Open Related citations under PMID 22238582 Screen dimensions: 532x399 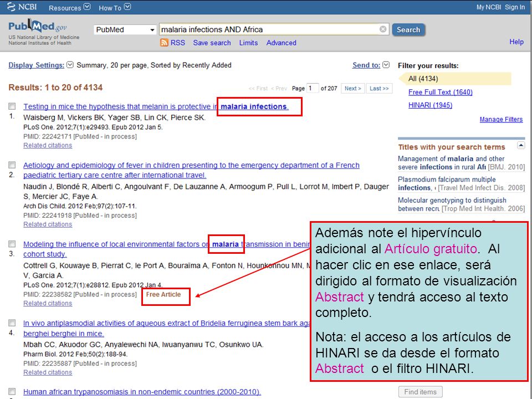48,303
